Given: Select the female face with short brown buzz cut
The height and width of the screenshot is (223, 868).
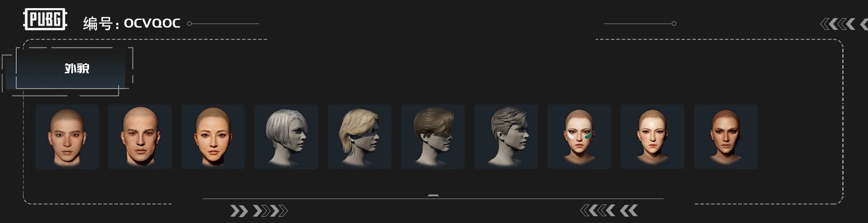Looking at the screenshot, I should [x=213, y=137].
